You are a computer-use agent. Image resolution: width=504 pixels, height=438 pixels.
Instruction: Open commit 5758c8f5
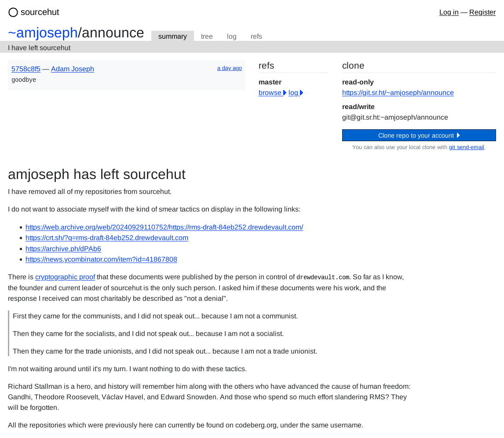point(26,69)
